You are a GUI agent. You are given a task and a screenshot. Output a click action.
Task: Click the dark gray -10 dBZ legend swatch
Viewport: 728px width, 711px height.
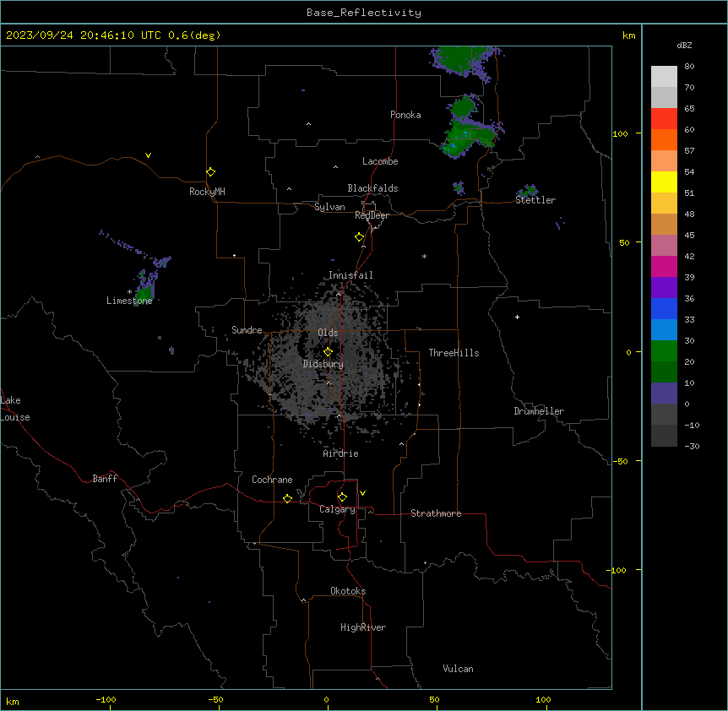tap(664, 436)
